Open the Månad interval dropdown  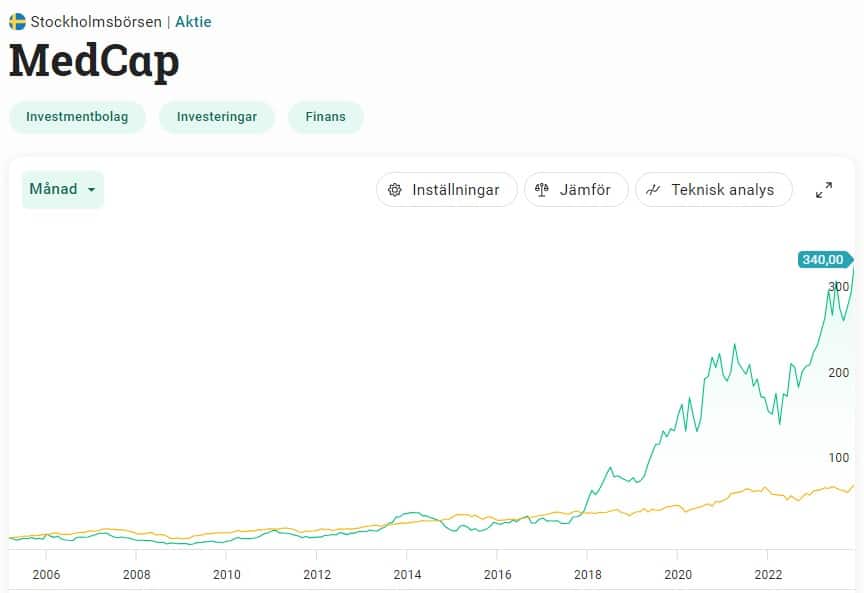(x=63, y=190)
